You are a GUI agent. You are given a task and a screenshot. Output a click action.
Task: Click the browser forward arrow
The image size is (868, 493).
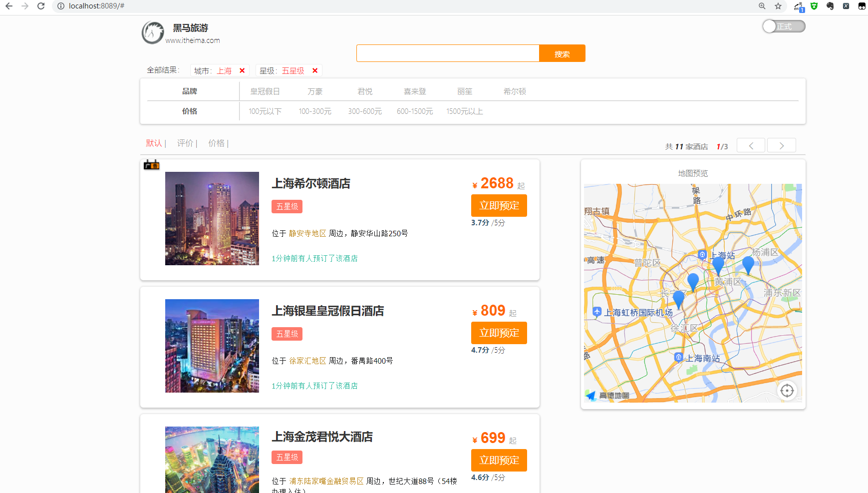point(25,6)
